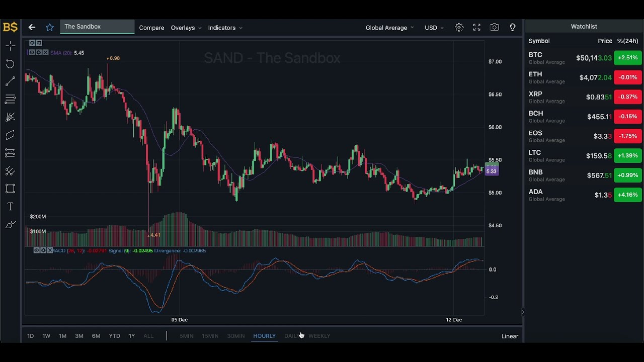Image resolution: width=644 pixels, height=362 pixels.
Task: Open LTC row in watchlist
Action: point(584,155)
